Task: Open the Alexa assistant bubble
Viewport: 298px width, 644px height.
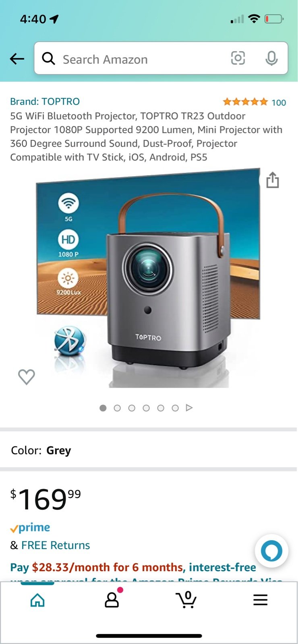Action: pyautogui.click(x=271, y=551)
